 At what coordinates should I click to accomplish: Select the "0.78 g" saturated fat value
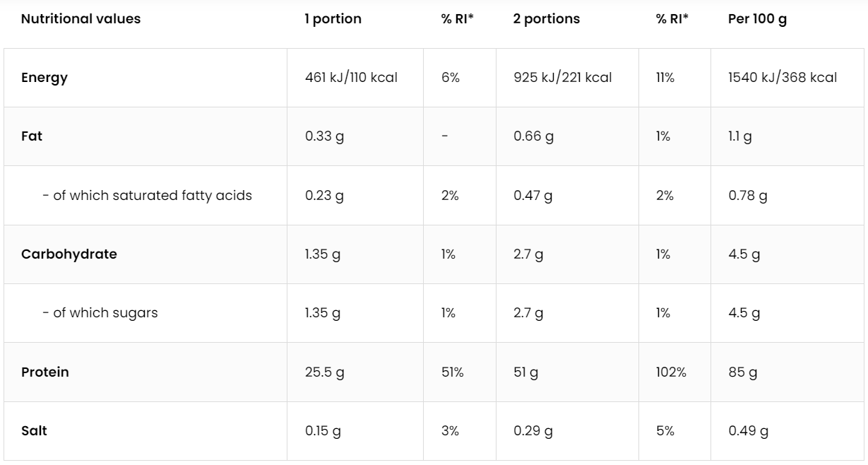[x=747, y=195]
